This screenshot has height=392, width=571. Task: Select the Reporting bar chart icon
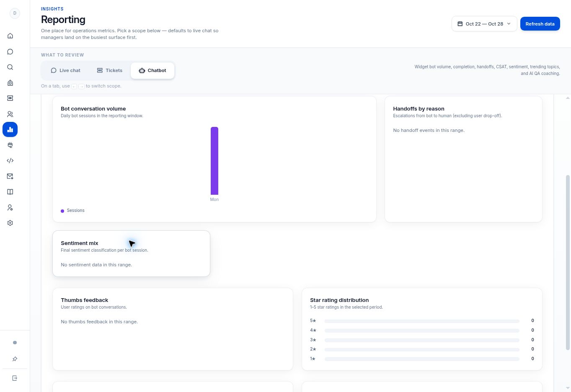coord(10,129)
